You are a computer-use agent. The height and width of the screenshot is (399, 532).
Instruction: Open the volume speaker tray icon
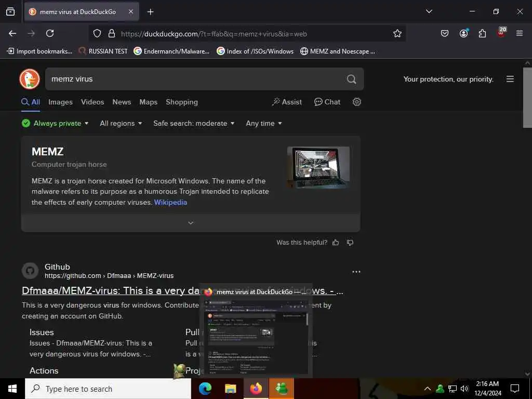coord(464,389)
